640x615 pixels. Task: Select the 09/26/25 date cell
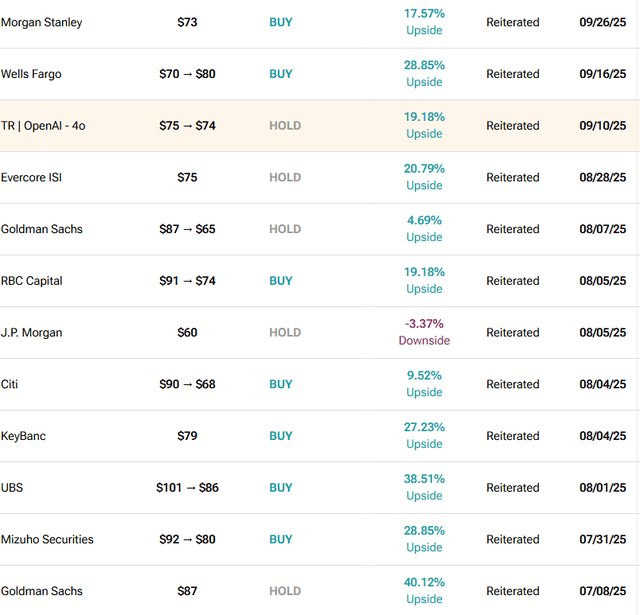click(x=602, y=22)
